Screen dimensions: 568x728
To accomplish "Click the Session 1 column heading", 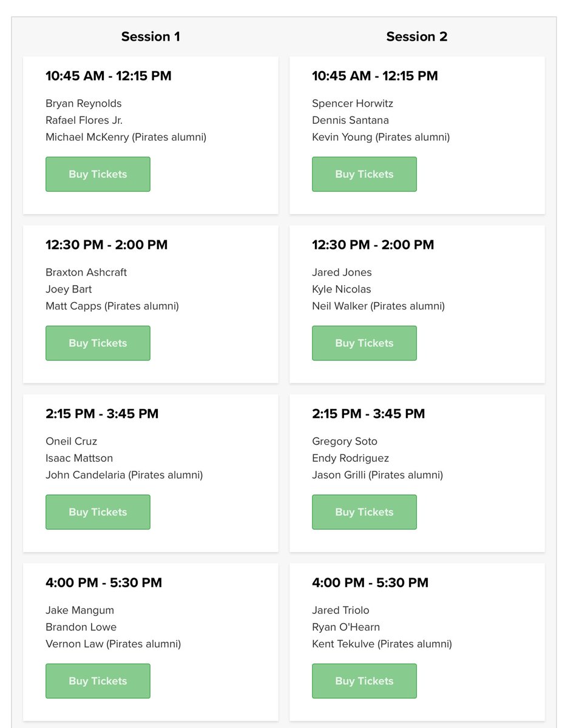I will pos(150,36).
